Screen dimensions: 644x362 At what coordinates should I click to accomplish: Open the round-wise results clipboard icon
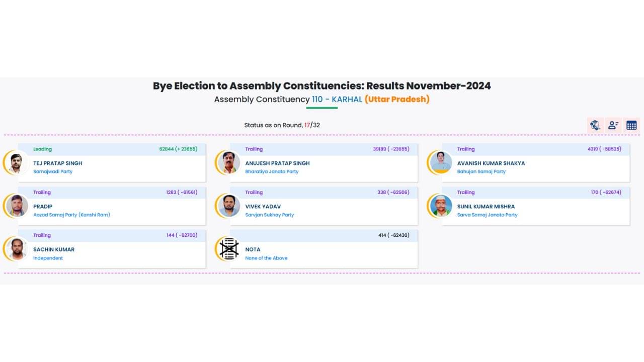pyautogui.click(x=595, y=125)
